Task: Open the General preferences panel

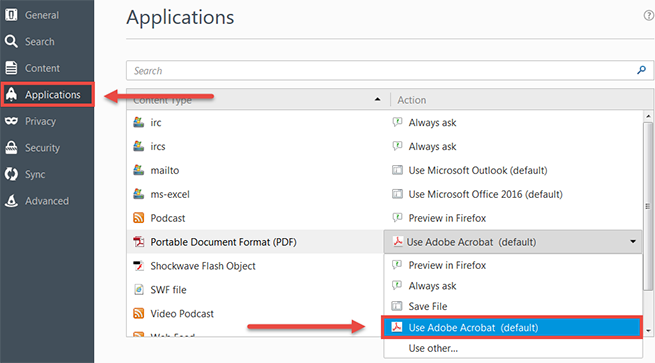Action: click(47, 15)
